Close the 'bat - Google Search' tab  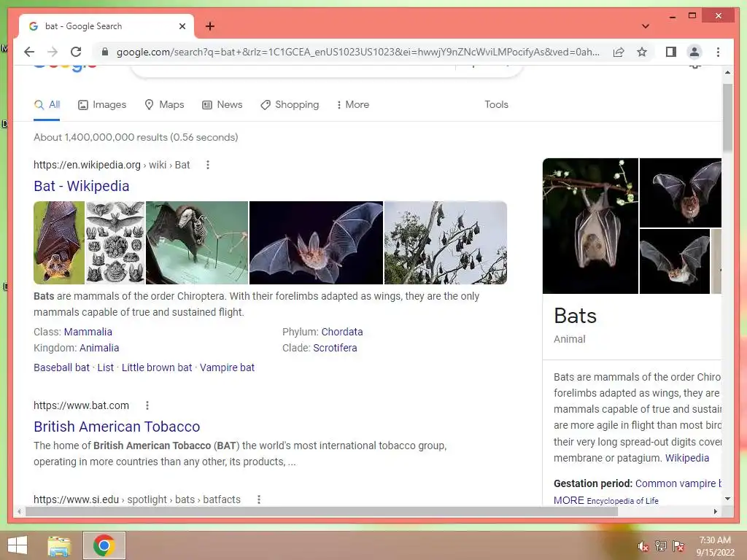pyautogui.click(x=182, y=26)
